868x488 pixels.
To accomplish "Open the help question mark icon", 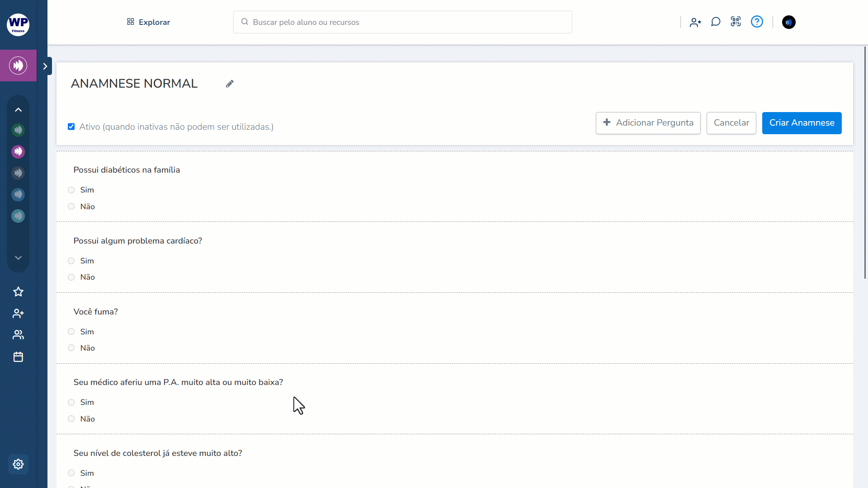I will (757, 22).
